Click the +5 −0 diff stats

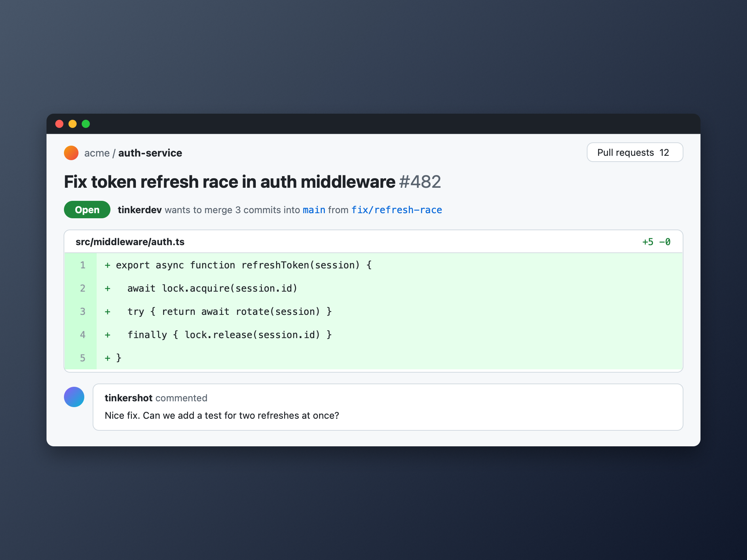(x=656, y=242)
